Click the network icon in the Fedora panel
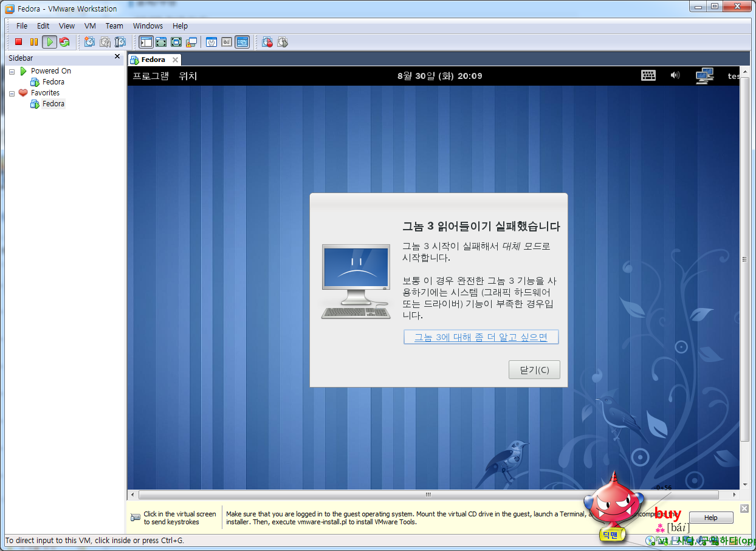Viewport: 756px width, 551px height. coord(704,75)
